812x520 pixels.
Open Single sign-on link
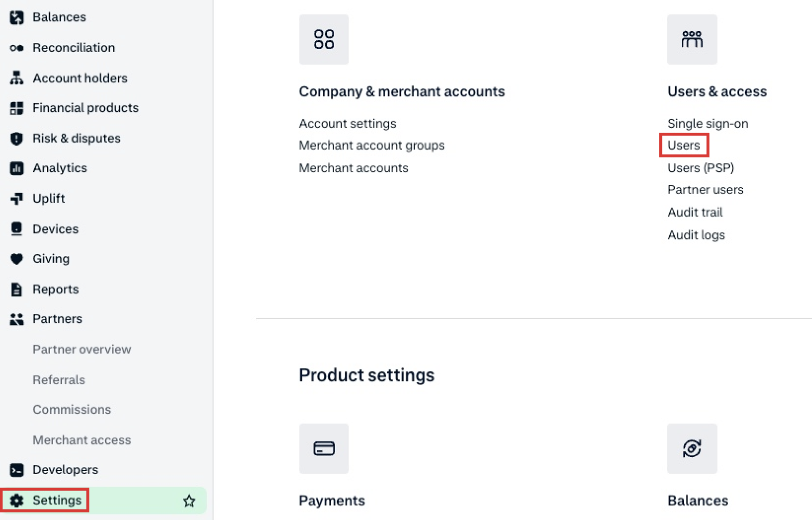coord(707,124)
